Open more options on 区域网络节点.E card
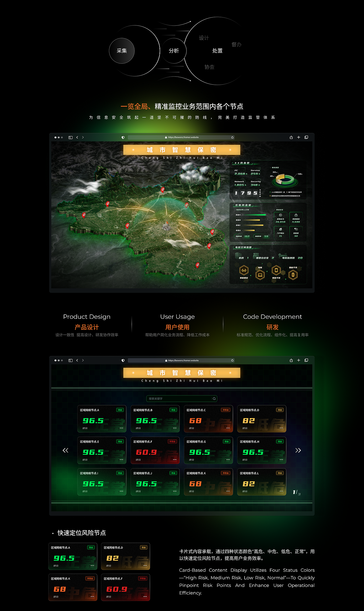The height and width of the screenshot is (611, 364). (x=121, y=460)
